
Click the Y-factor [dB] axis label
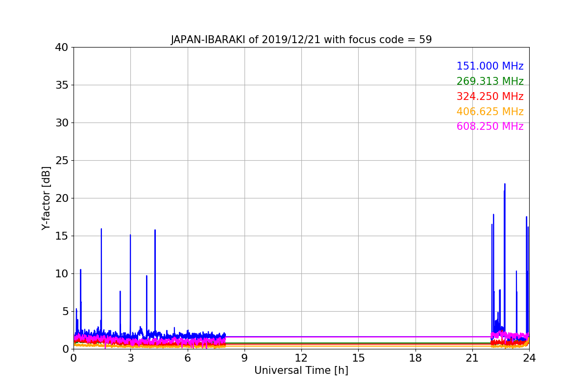click(x=46, y=198)
